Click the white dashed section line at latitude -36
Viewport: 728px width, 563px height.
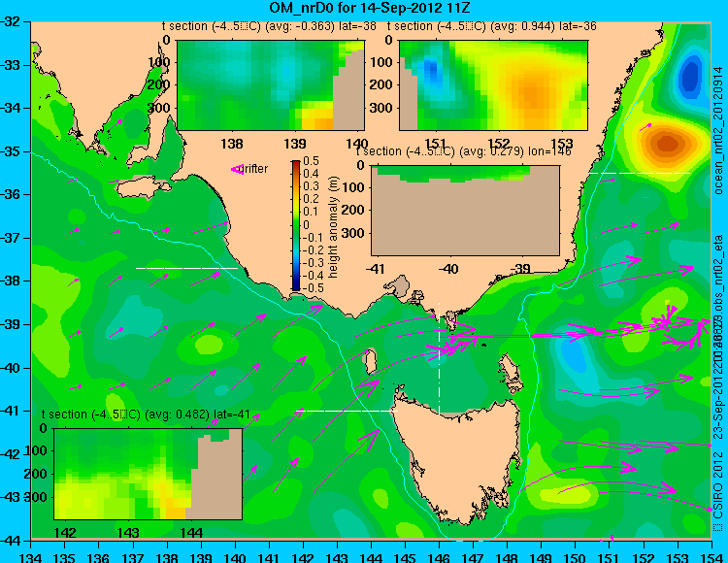(640, 173)
